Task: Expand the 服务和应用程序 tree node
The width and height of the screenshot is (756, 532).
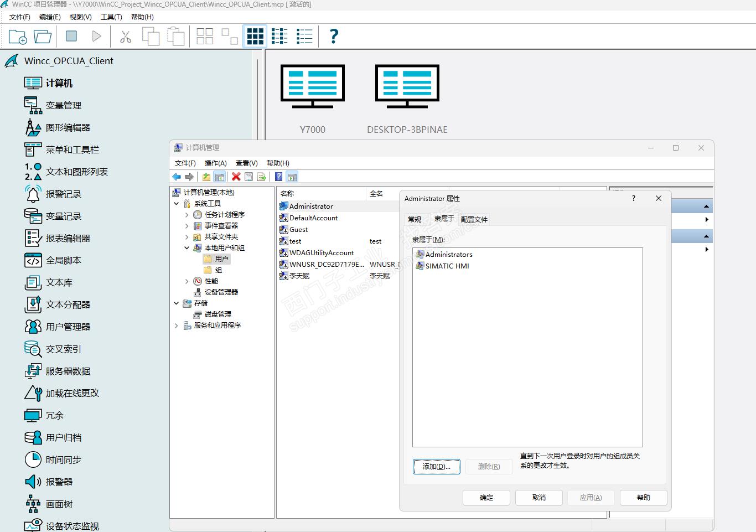Action: [x=177, y=326]
